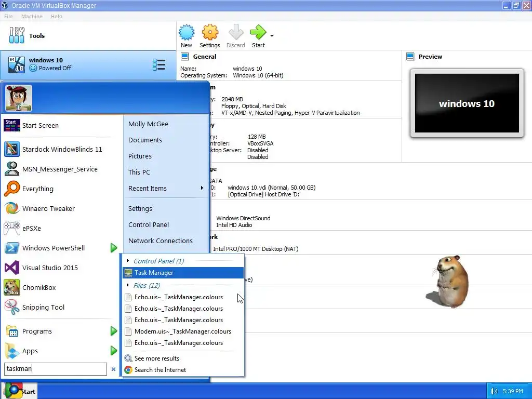
Task: Click the volume icon in system tray
Action: coord(495,391)
